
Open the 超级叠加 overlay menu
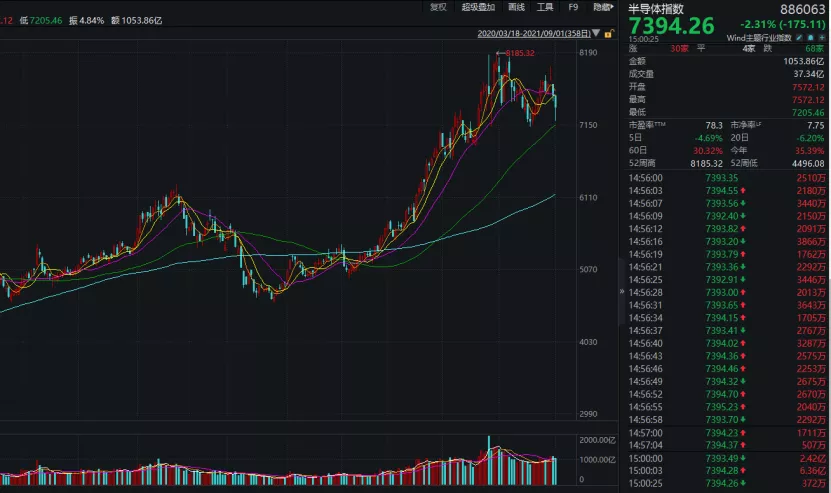(477, 8)
